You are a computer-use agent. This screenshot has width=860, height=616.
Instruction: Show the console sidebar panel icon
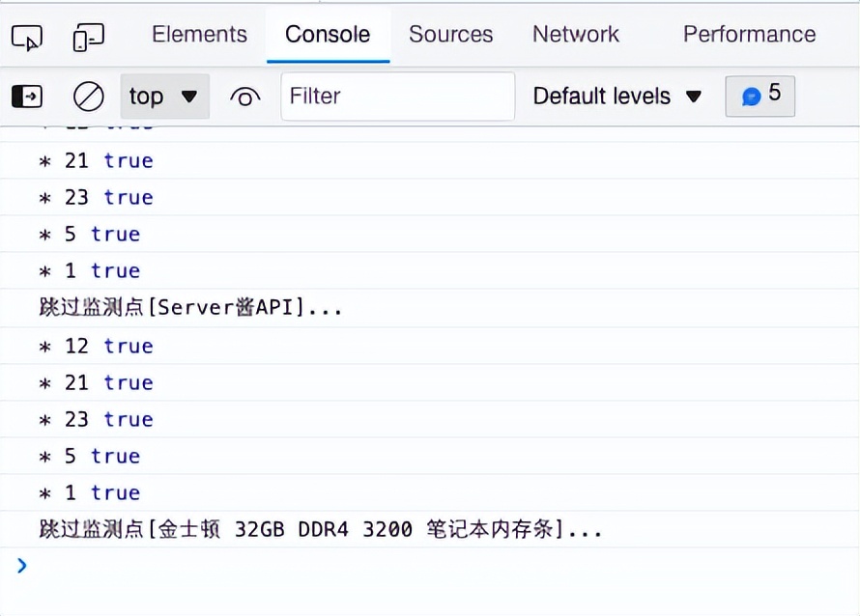tap(27, 97)
